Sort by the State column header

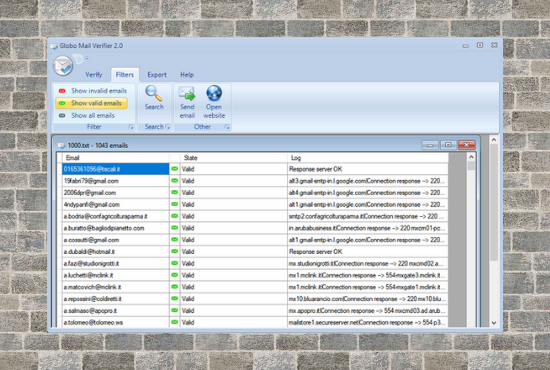[234, 158]
